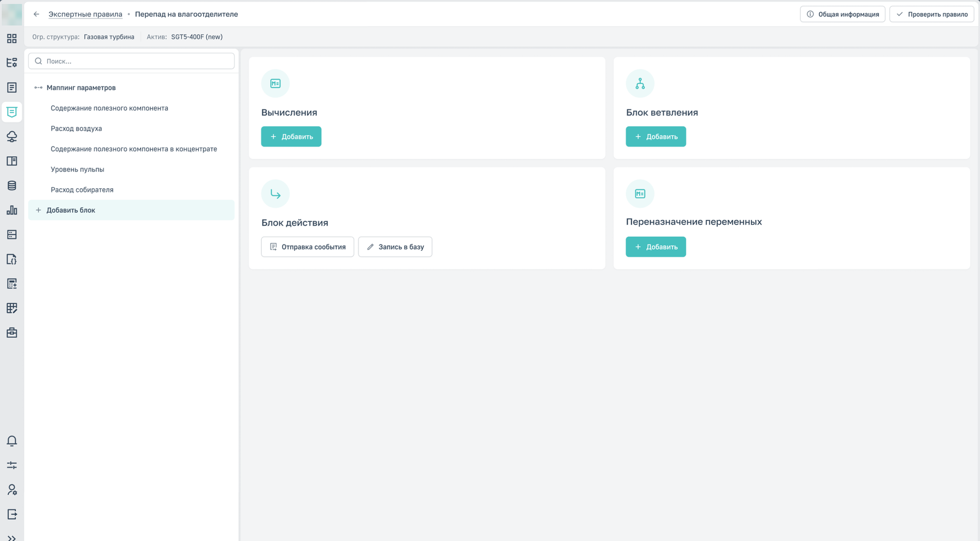Open the bar chart analytics icon

pos(12,210)
